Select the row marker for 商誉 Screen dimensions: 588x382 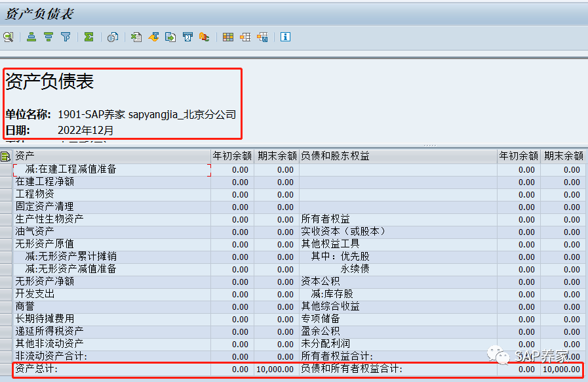(6, 307)
